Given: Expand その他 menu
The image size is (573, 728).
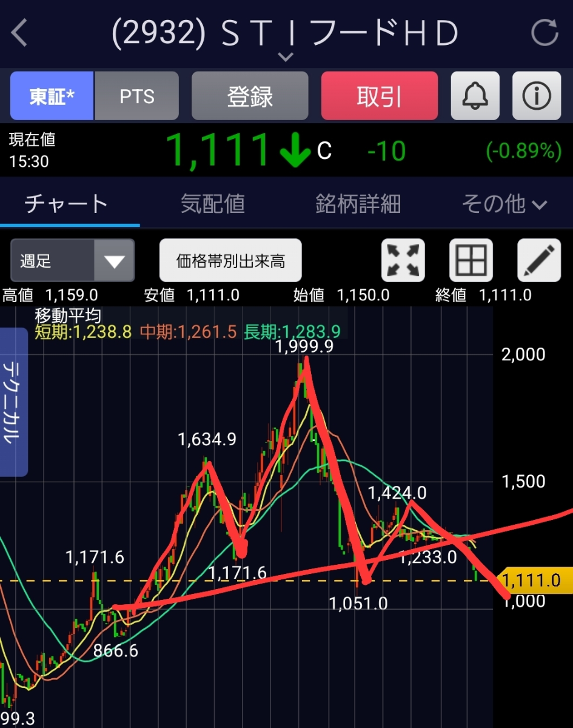Looking at the screenshot, I should pyautogui.click(x=504, y=204).
